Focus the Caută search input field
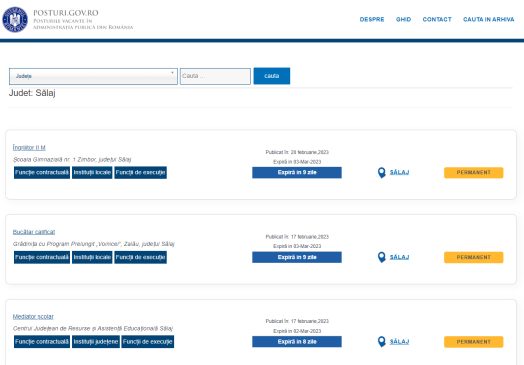Image resolution: width=524 pixels, height=365 pixels. click(x=215, y=76)
